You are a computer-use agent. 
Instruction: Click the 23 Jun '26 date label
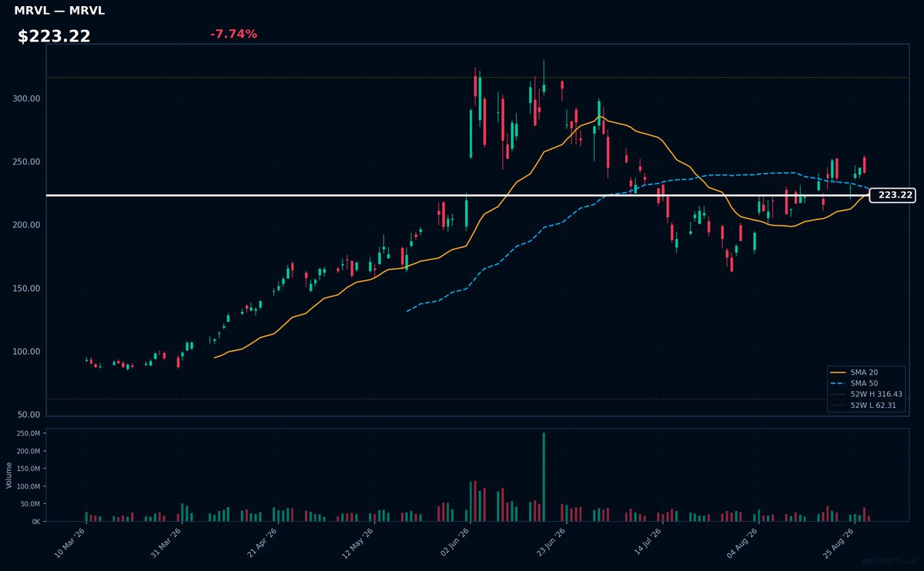[551, 544]
